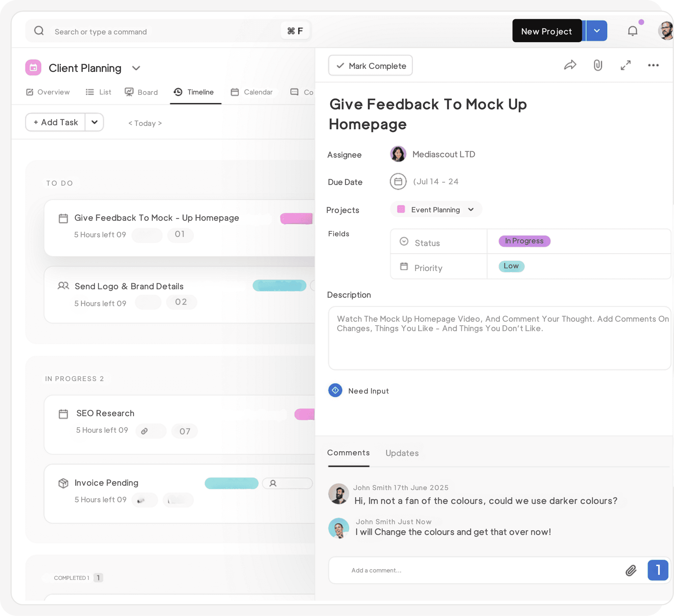Image resolution: width=674 pixels, height=616 pixels.
Task: Click the box icon on Invoice Pending card
Action: click(x=63, y=483)
